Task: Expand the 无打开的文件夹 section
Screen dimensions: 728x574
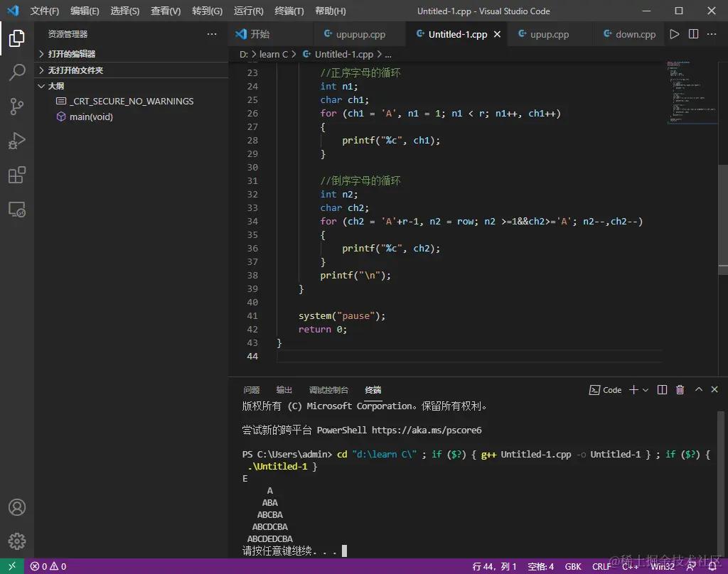Action: click(x=75, y=70)
